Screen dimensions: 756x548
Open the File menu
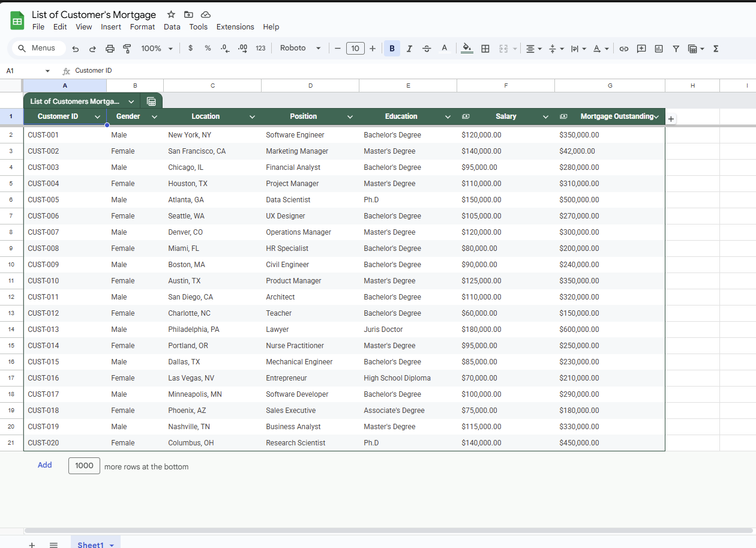pyautogui.click(x=38, y=27)
